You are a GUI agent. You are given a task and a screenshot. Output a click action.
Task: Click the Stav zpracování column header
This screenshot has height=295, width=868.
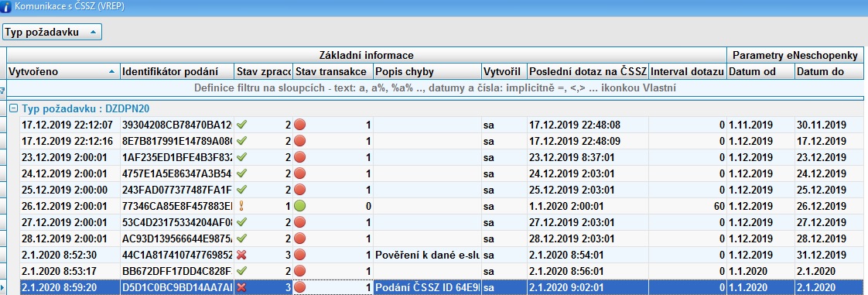tap(264, 71)
